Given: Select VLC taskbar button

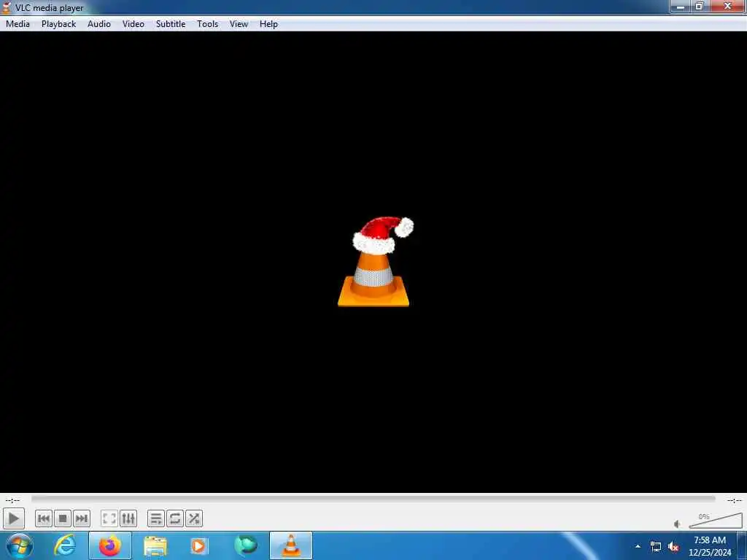Looking at the screenshot, I should pyautogui.click(x=291, y=545).
